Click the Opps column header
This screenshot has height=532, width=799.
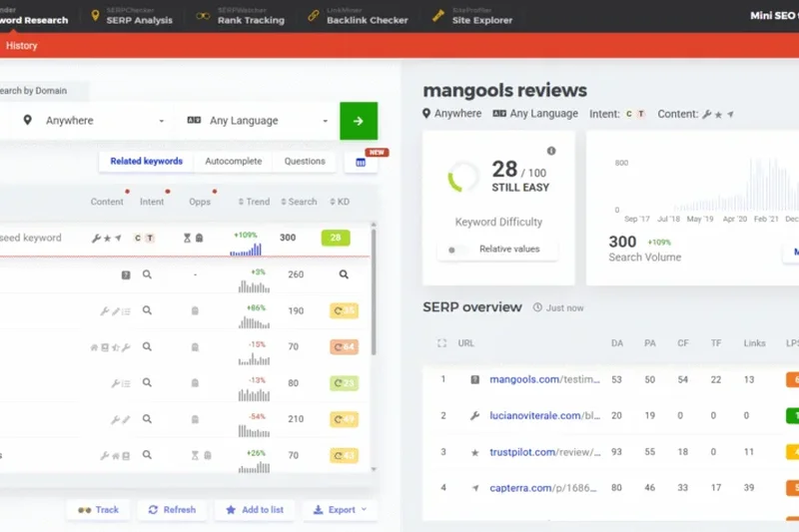point(200,202)
